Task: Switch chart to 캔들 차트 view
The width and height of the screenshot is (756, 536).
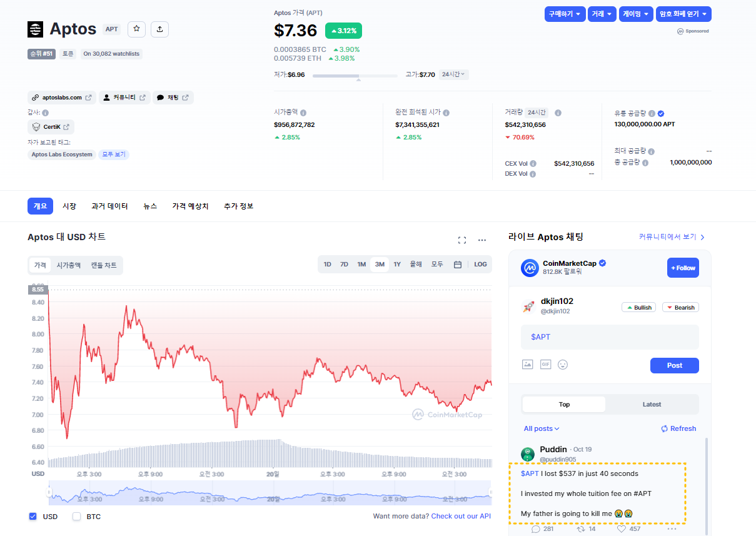Action: click(104, 265)
